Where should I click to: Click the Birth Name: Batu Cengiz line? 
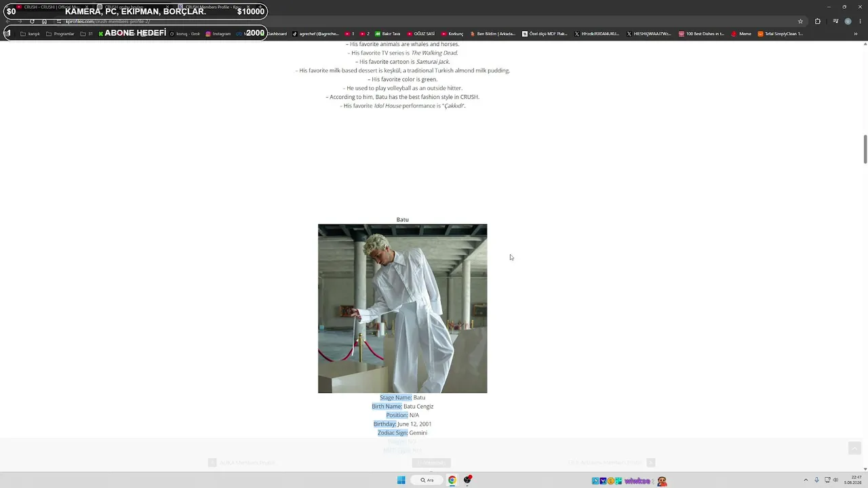click(402, 407)
